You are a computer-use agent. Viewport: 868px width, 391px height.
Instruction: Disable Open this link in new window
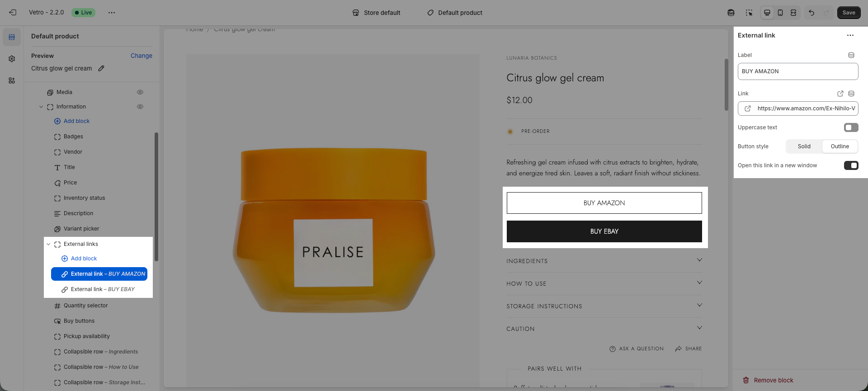tap(851, 165)
